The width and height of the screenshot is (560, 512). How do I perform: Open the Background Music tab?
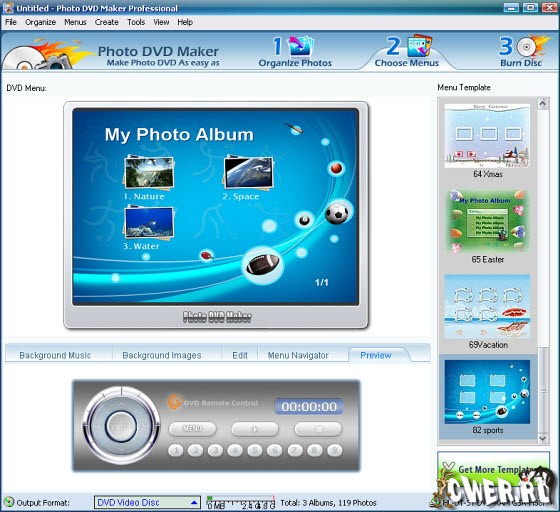tap(55, 355)
